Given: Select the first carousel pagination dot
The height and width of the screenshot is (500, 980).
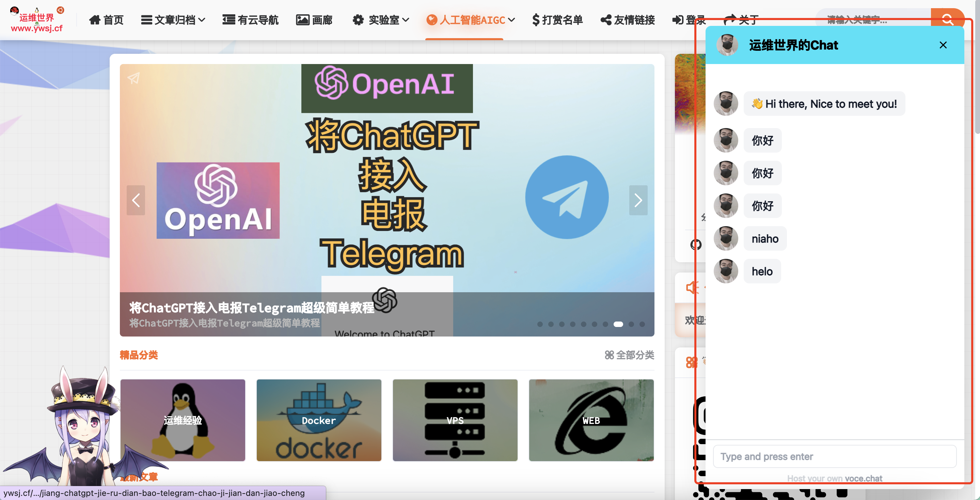Looking at the screenshot, I should (x=540, y=324).
